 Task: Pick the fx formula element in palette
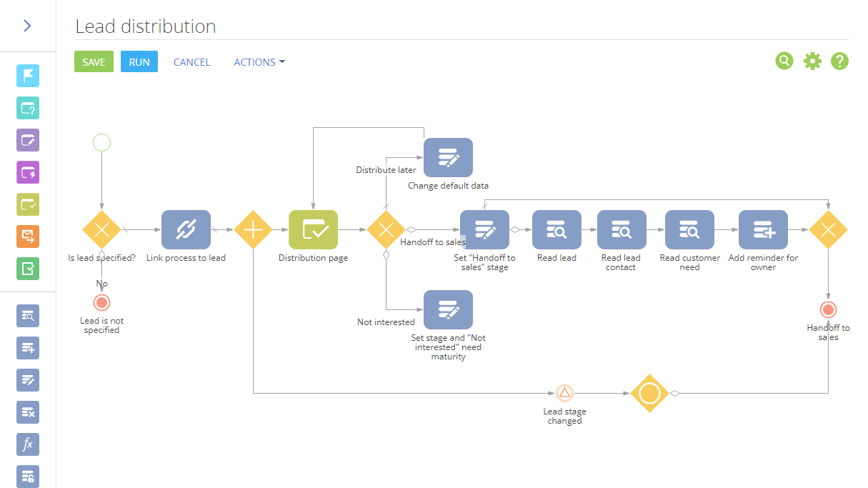pyautogui.click(x=28, y=444)
